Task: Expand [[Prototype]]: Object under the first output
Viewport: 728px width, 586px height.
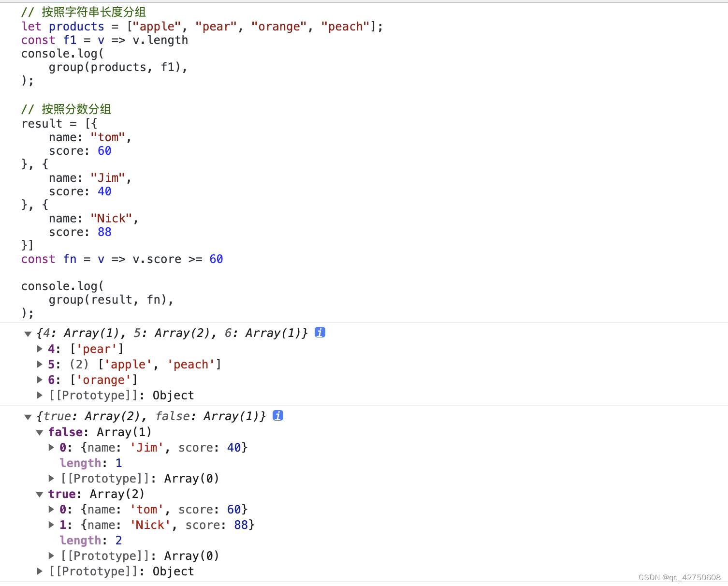Action: point(40,395)
